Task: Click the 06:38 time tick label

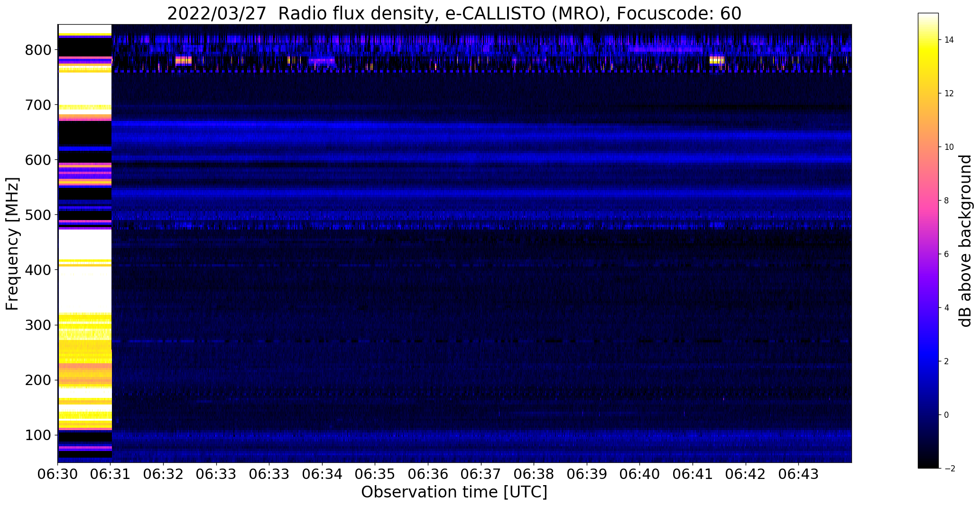Action: point(534,474)
